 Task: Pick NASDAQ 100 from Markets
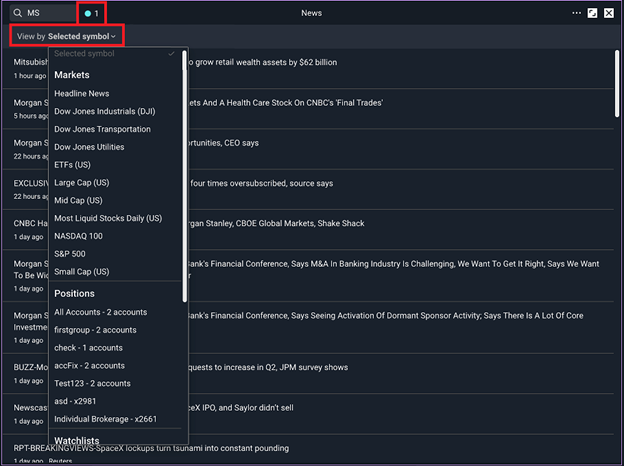click(78, 236)
